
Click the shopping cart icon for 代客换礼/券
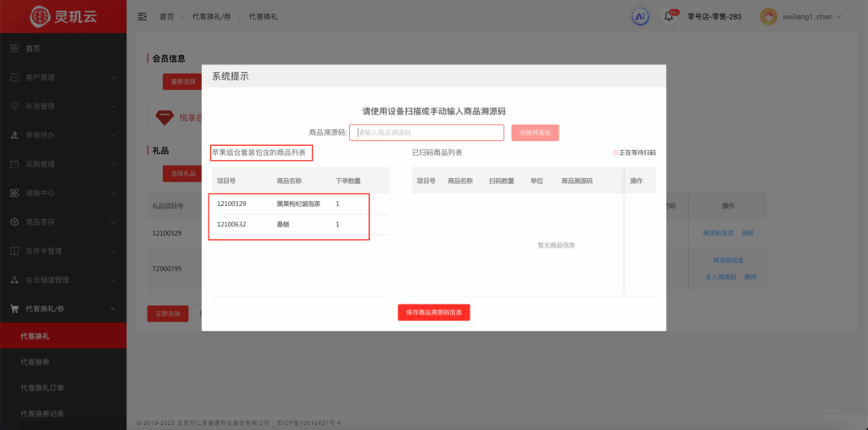(14, 309)
